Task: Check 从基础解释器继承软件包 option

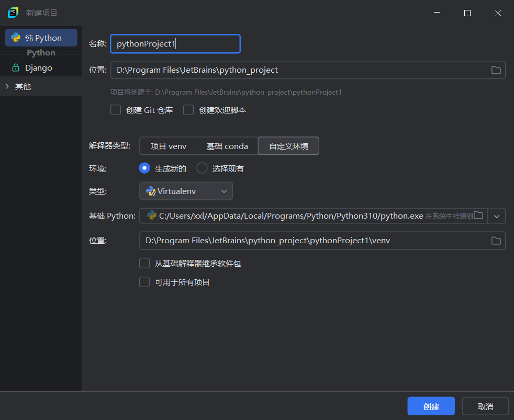Action: pyautogui.click(x=144, y=263)
